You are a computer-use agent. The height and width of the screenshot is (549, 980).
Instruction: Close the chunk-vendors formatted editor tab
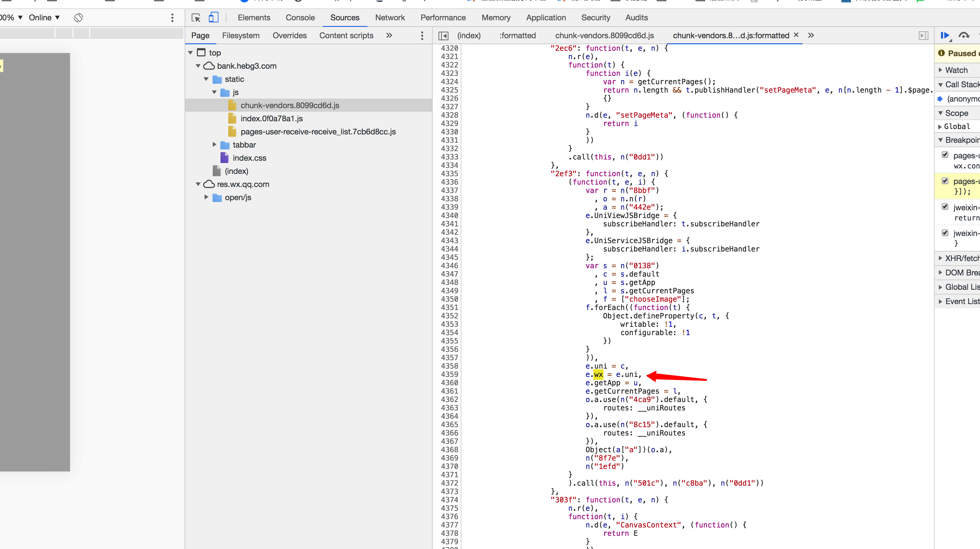(x=796, y=35)
